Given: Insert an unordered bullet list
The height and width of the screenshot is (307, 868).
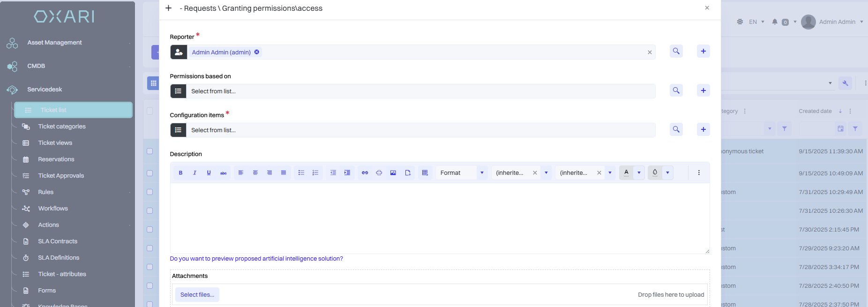Looking at the screenshot, I should coord(301,173).
